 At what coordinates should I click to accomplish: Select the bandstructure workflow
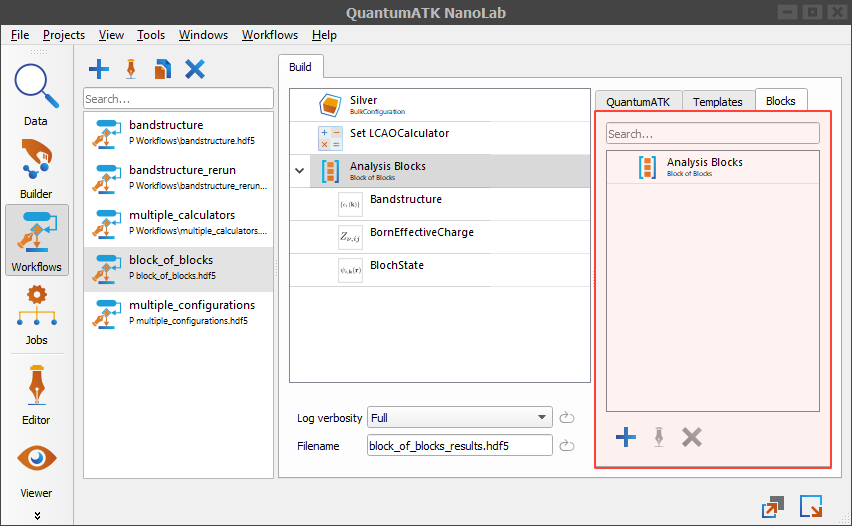coord(178,134)
